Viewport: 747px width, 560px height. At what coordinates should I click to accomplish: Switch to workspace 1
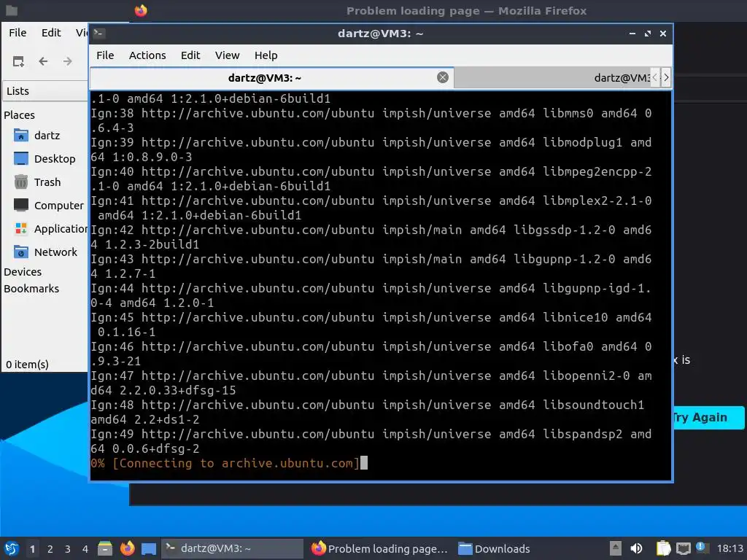pos(32,549)
